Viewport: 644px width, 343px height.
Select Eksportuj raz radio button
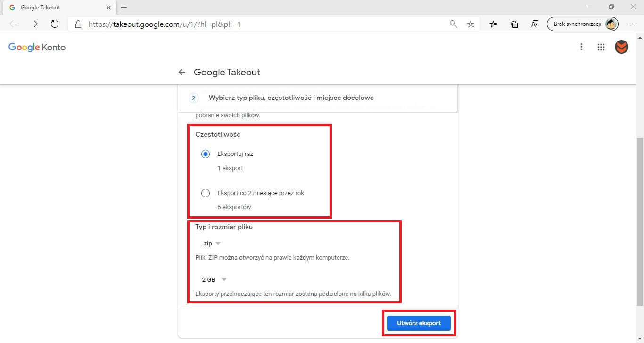206,154
